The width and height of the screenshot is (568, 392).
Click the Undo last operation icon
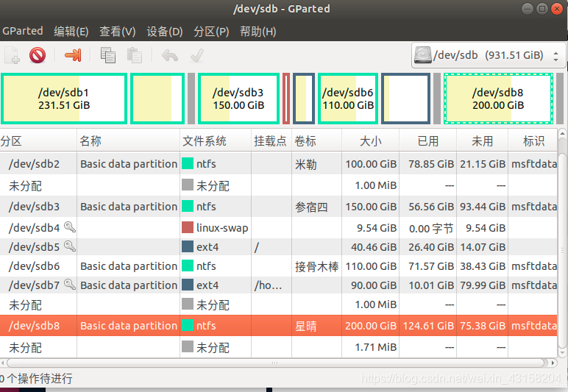(170, 56)
